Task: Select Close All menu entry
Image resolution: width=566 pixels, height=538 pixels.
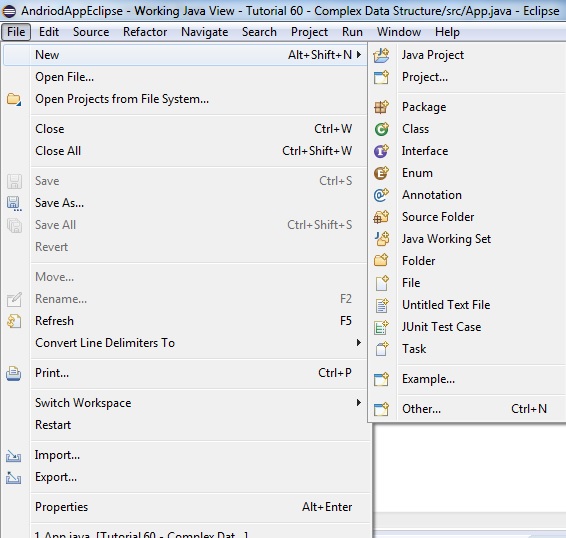Action: click(x=186, y=151)
